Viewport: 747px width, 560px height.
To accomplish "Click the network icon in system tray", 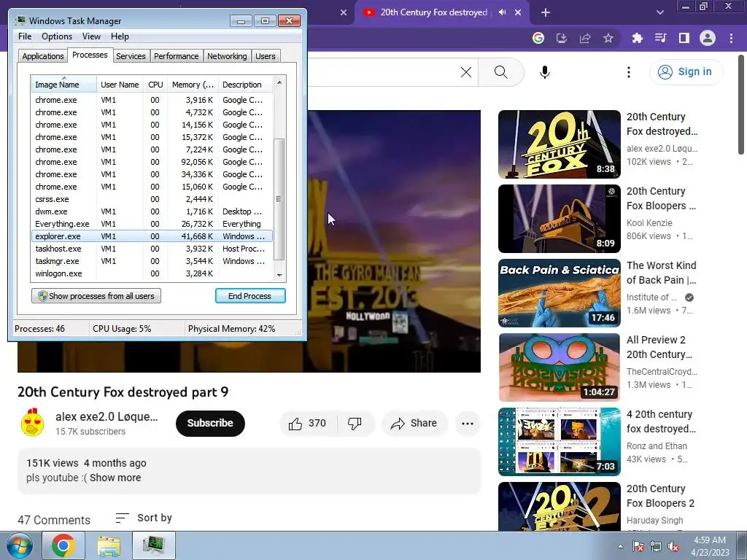I will pos(656,547).
